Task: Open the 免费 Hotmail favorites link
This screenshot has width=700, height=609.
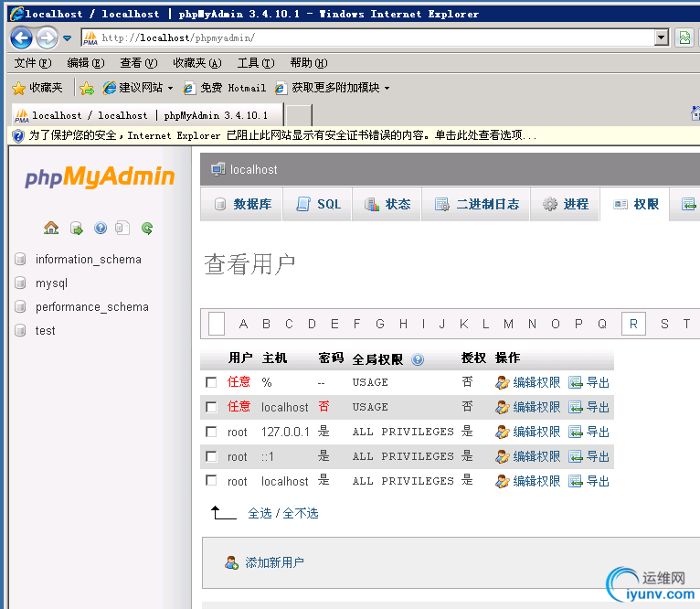Action: point(225,88)
